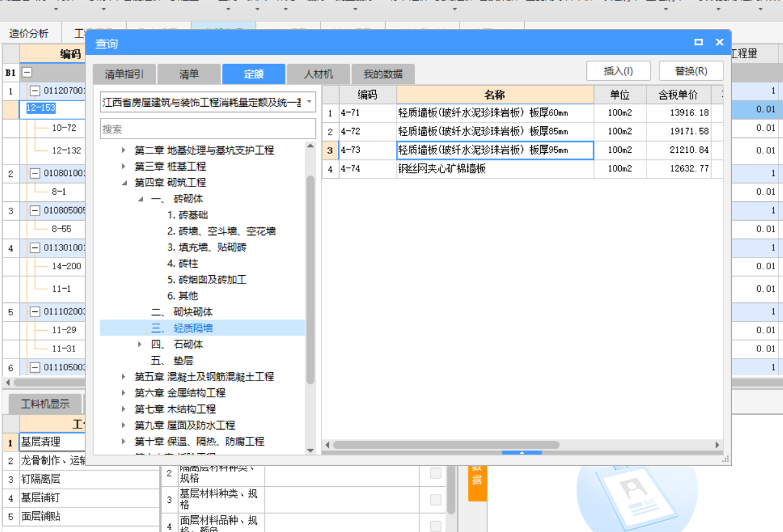
Task: Expand 第七章 木结构工程
Action: click(124, 409)
